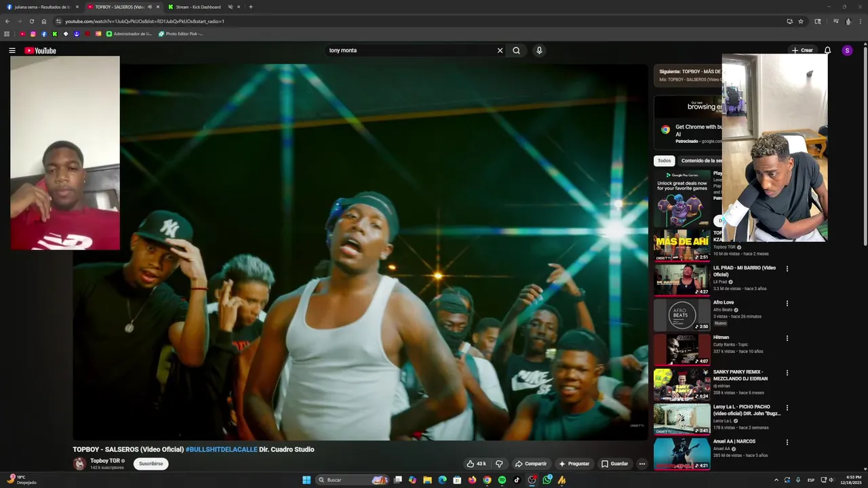Click the address bar URL
Image resolution: width=868 pixels, height=488 pixels.
click(144, 21)
